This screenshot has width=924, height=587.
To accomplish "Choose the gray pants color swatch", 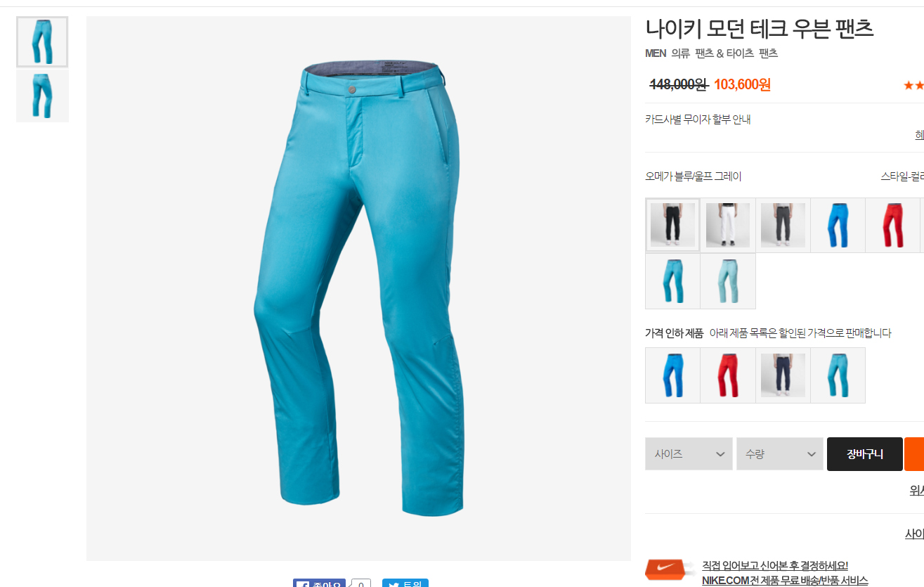I will (783, 225).
